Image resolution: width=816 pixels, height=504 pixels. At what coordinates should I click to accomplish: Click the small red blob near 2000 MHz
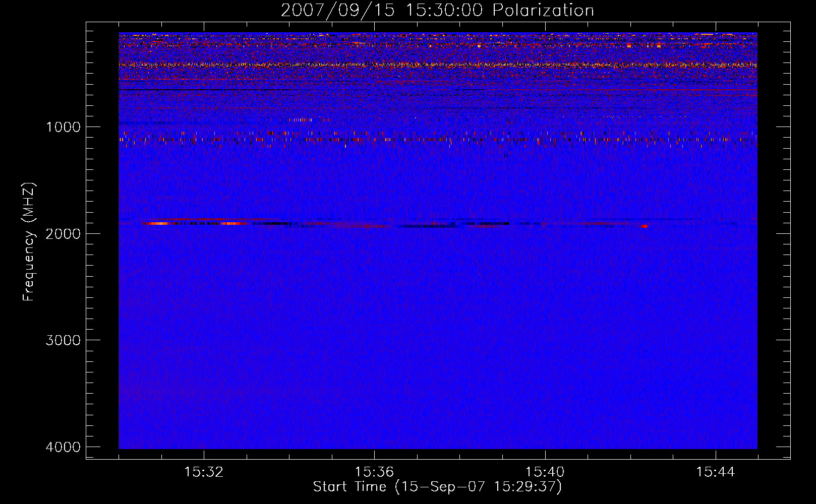pyautogui.click(x=644, y=226)
